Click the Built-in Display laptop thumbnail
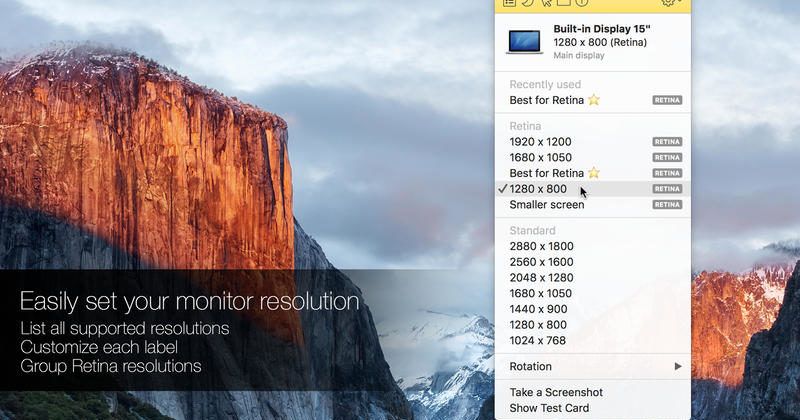Viewport: 800px width, 420px height. 524,42
